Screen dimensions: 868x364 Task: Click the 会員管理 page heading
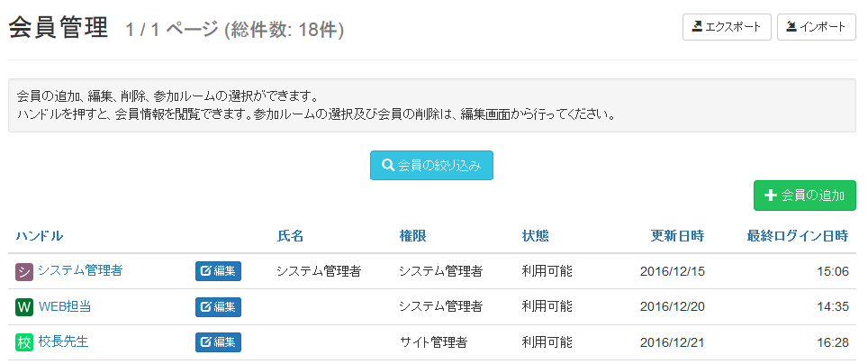[x=59, y=28]
